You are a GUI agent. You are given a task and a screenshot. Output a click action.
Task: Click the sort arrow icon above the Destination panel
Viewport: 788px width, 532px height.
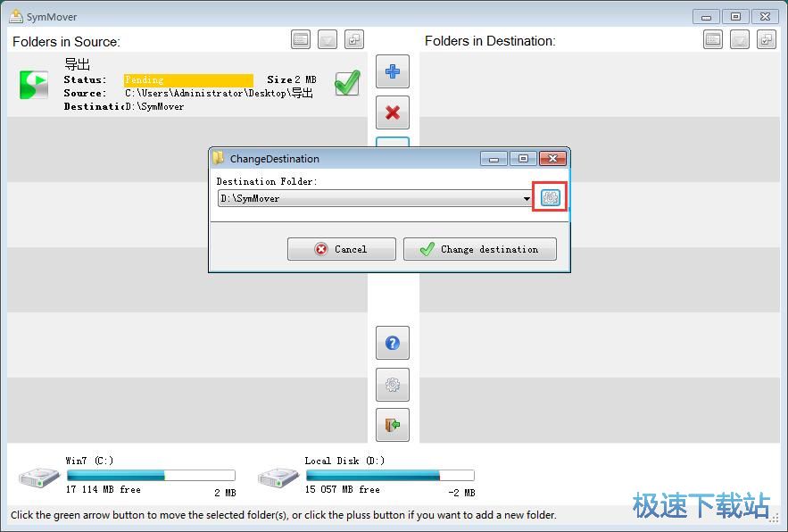coord(740,39)
